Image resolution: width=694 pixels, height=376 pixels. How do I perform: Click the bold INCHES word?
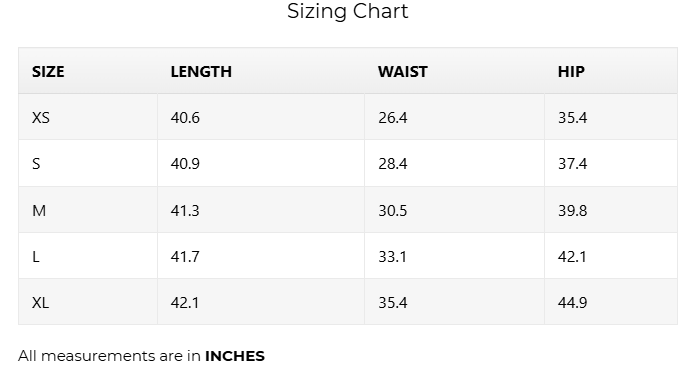pos(235,356)
